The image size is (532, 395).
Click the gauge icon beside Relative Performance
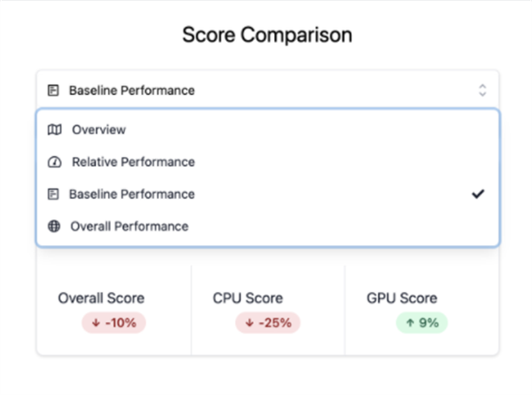(x=54, y=162)
